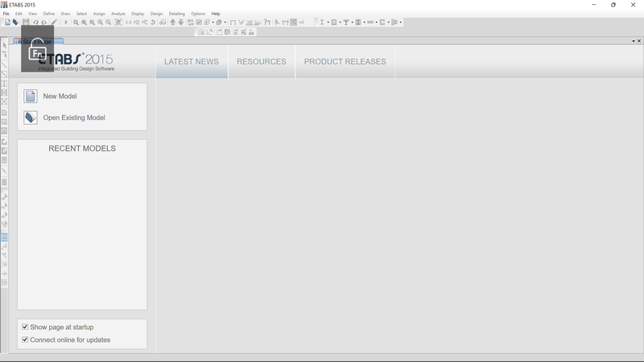This screenshot has width=644, height=362.
Task: Click the hand-shaped Pan icon
Action: pos(118,23)
